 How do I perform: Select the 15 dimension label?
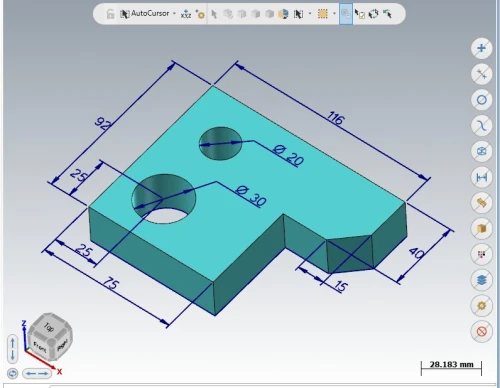[340, 286]
